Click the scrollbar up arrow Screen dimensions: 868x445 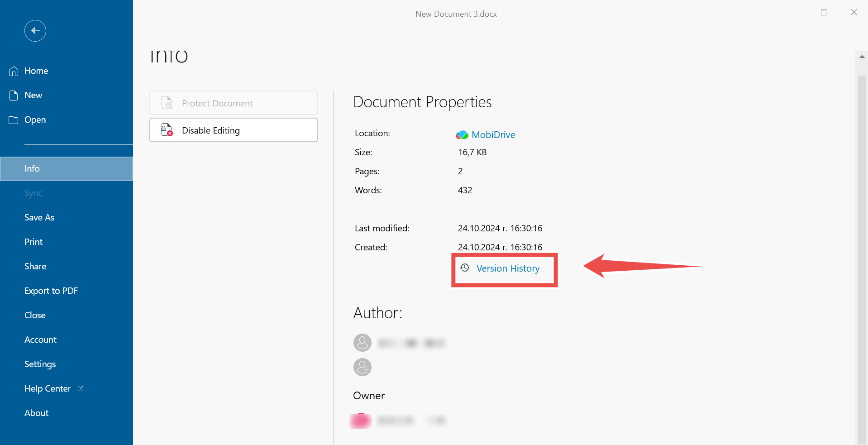tap(862, 57)
